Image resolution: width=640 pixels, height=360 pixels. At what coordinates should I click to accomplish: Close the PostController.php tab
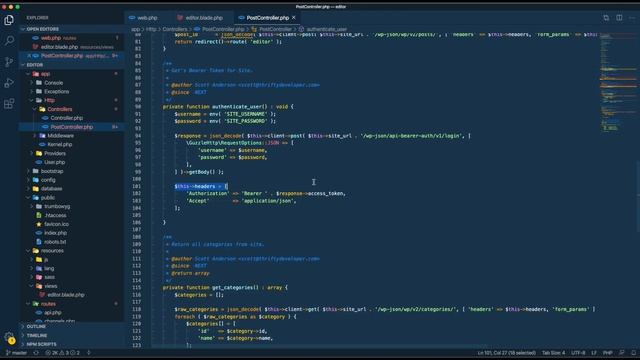point(293,18)
